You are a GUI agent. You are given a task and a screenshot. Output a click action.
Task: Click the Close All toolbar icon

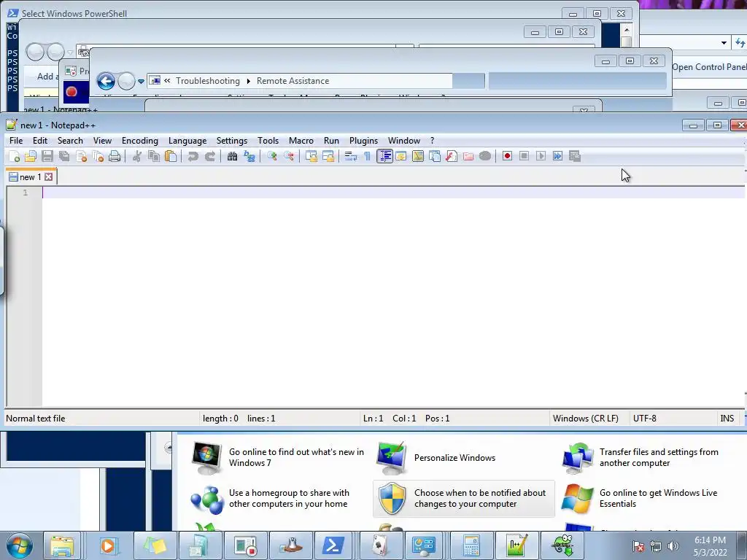(98, 156)
